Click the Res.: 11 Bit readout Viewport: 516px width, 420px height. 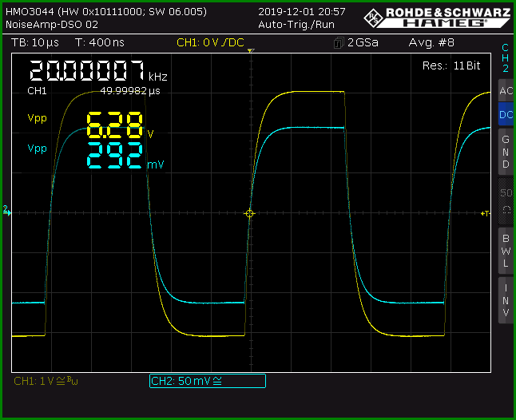point(451,65)
